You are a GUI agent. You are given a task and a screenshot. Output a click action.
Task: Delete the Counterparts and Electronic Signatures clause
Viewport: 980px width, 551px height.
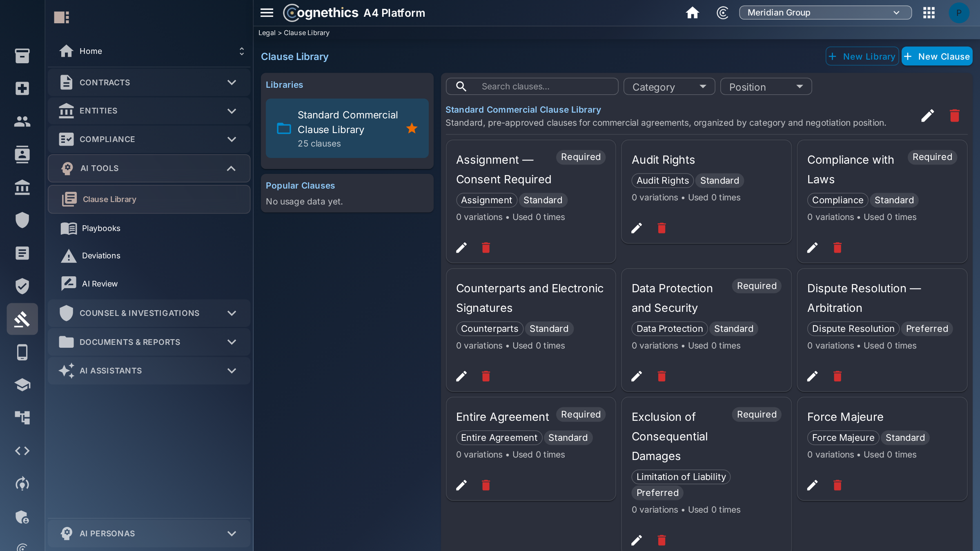point(486,376)
